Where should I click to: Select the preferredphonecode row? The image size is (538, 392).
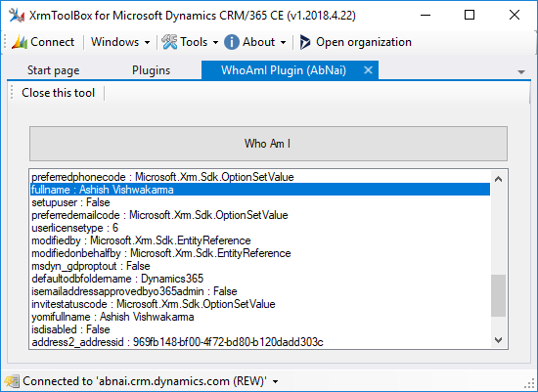260,177
